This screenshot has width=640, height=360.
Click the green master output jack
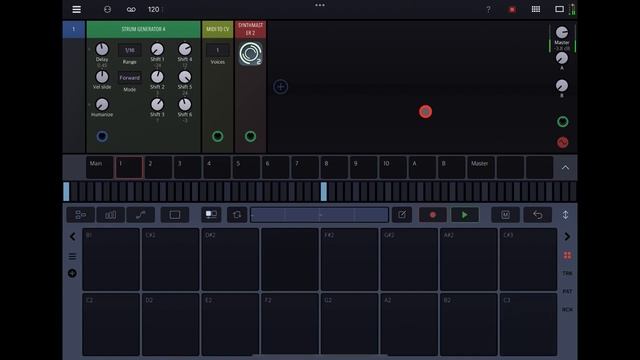562,122
